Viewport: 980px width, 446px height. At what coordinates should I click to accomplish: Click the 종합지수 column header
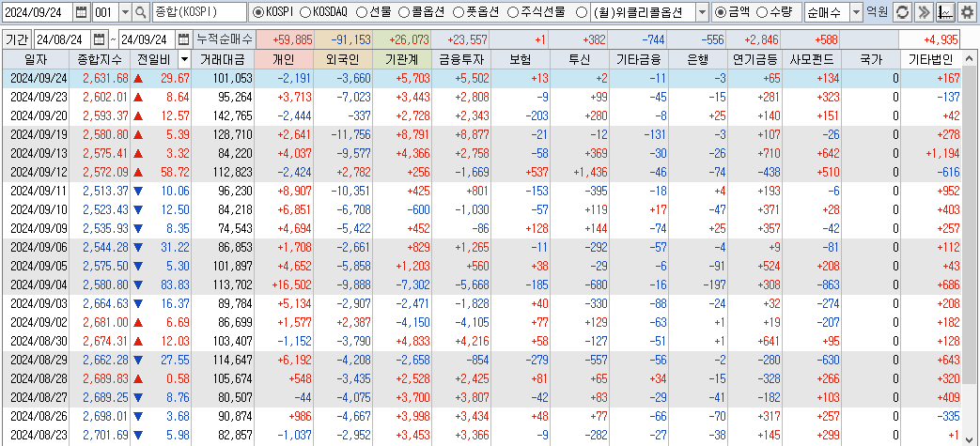(x=101, y=60)
